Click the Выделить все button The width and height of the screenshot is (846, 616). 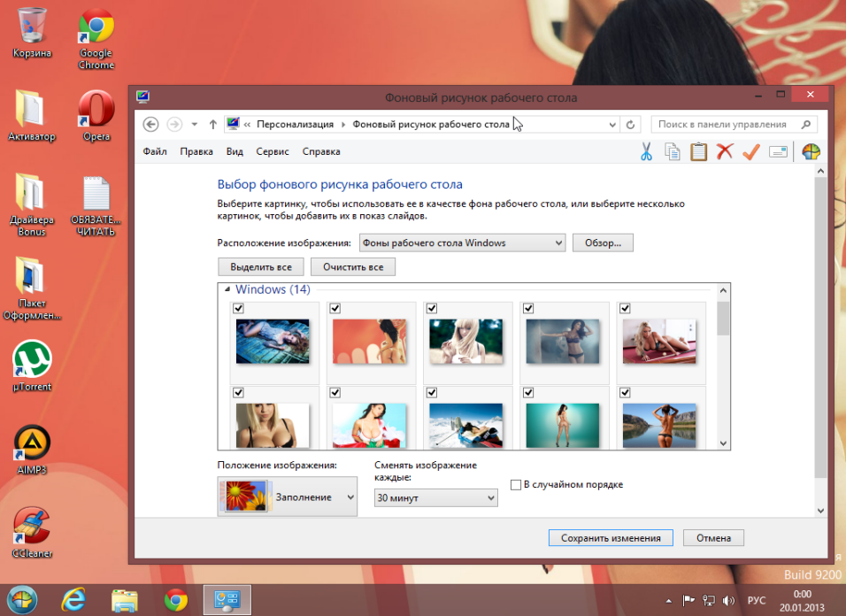click(x=261, y=267)
